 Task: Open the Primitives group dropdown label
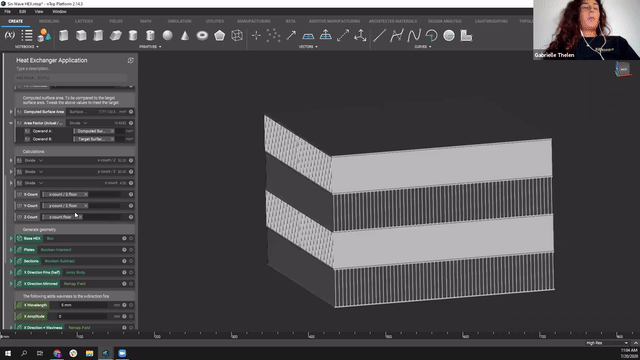tap(150, 47)
